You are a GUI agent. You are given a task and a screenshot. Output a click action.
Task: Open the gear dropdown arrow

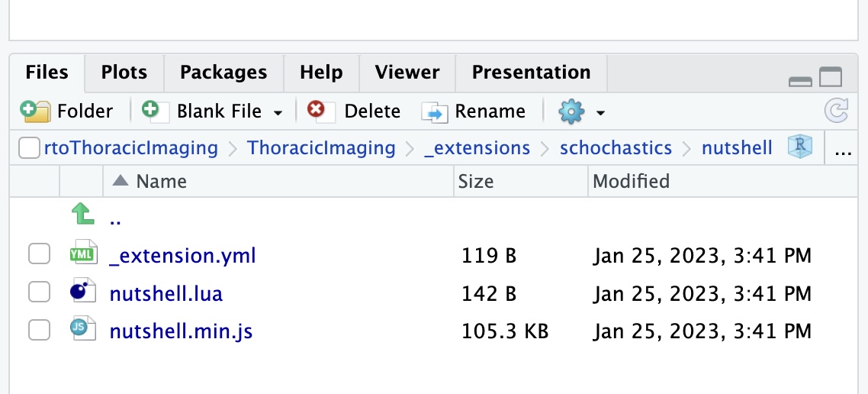[600, 113]
